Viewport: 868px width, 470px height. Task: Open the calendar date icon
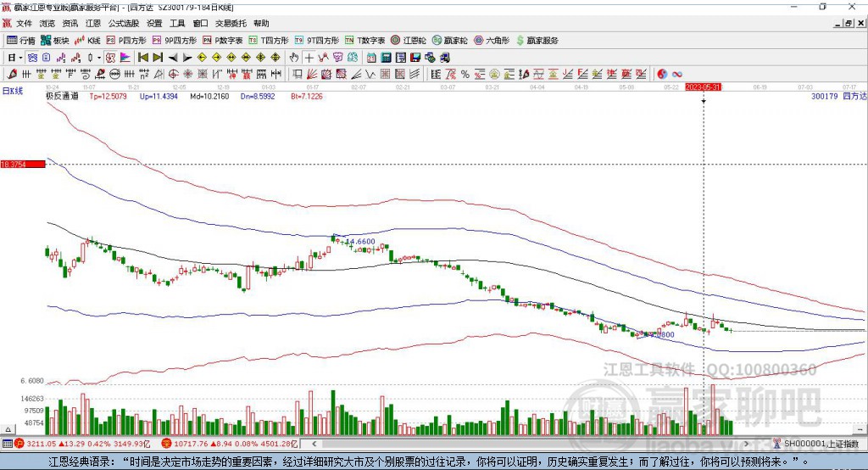[x=371, y=58]
